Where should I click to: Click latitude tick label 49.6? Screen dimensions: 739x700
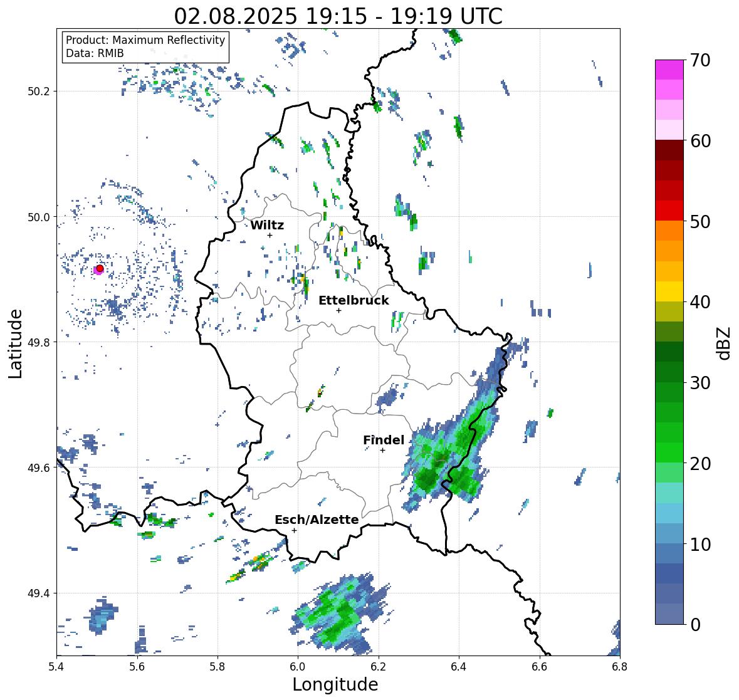(x=39, y=468)
